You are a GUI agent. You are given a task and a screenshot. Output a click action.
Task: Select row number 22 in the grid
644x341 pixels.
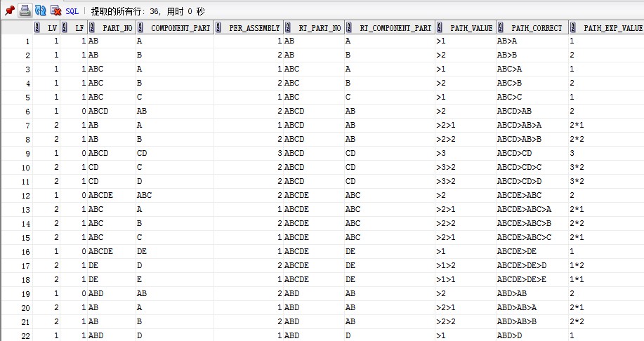(x=18, y=335)
